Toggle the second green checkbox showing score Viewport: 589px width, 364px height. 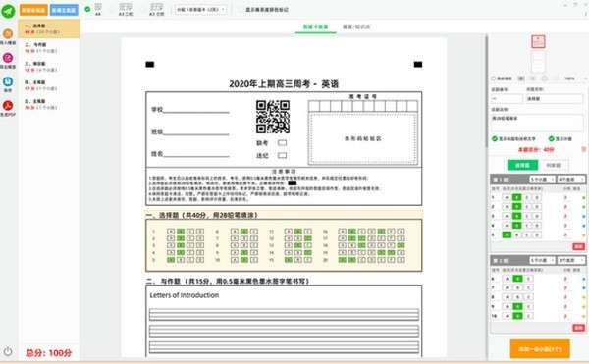[551, 139]
